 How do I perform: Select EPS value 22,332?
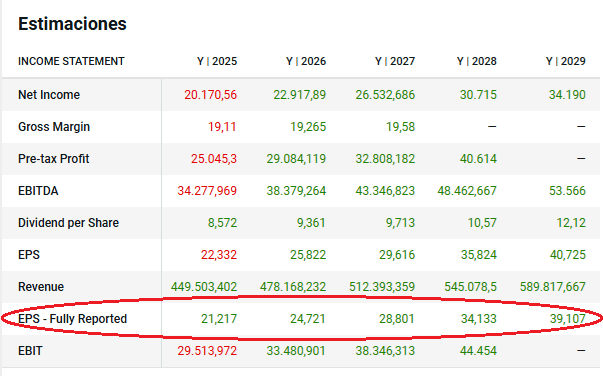219,255
